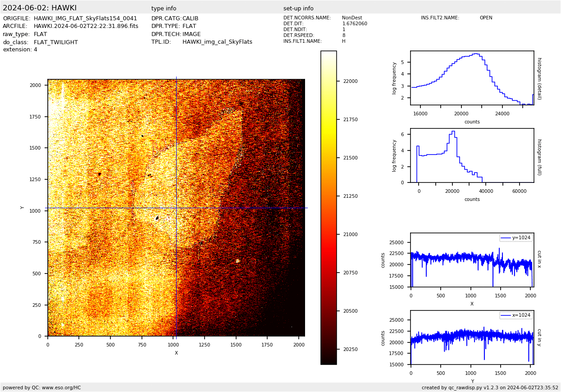Click the 'created by qc_rawdisp.py' footer text
The height and width of the screenshot is (392, 561).
click(x=490, y=387)
